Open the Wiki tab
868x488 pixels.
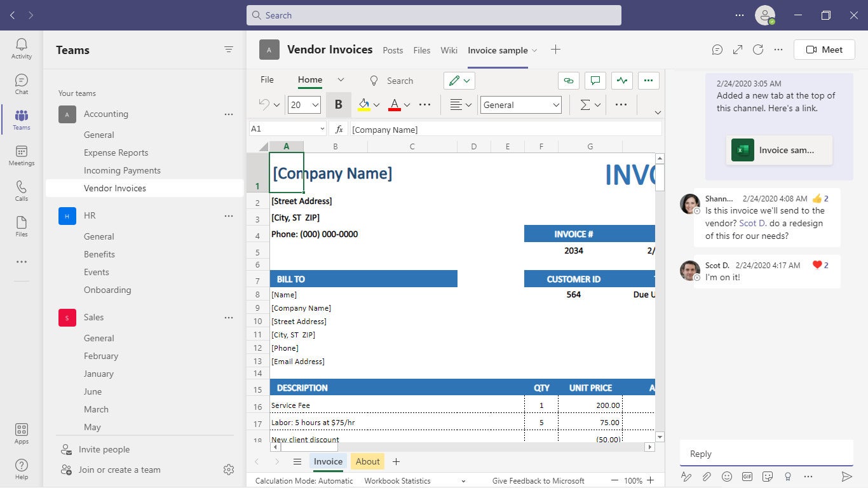[x=449, y=50]
